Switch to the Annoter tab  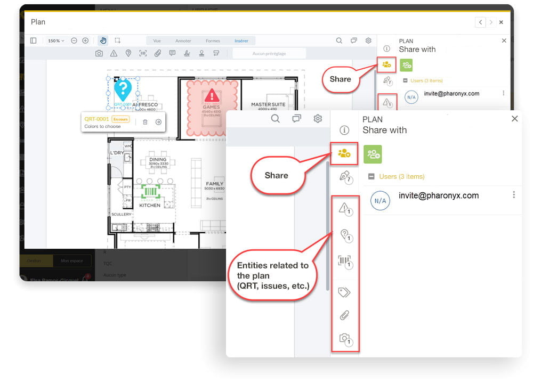click(x=183, y=41)
